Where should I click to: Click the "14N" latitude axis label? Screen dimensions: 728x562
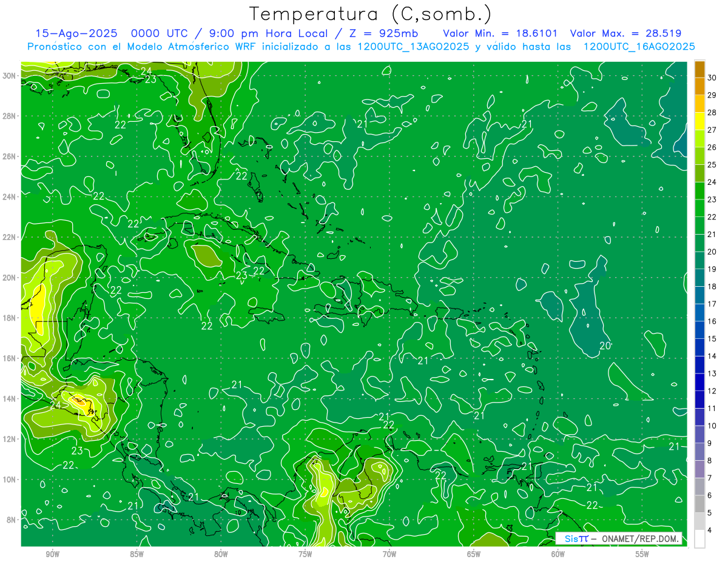click(10, 398)
